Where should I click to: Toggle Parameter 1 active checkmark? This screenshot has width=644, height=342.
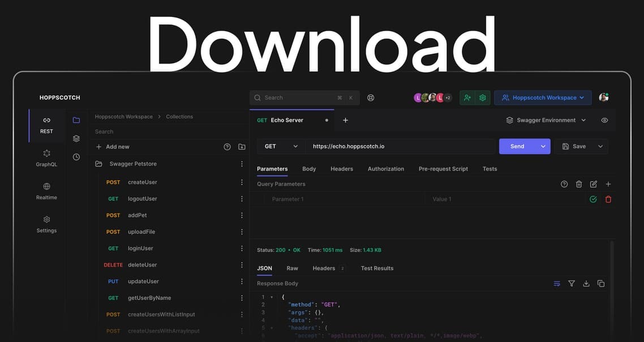tap(593, 199)
